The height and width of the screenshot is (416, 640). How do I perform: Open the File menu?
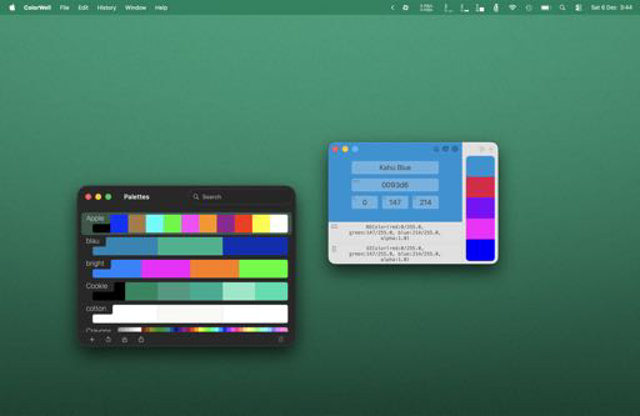(64, 7)
